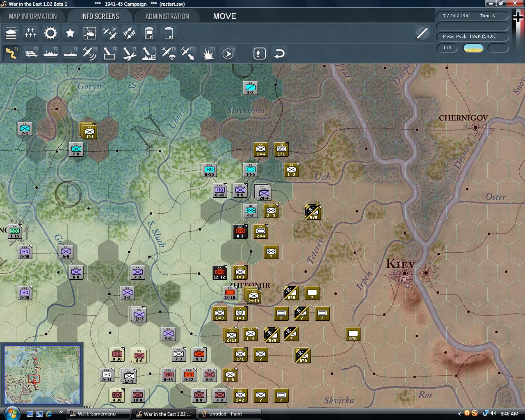Open the order of battle tank-list icon
Viewport: 525px width, 420px height.
pyautogui.click(x=11, y=33)
